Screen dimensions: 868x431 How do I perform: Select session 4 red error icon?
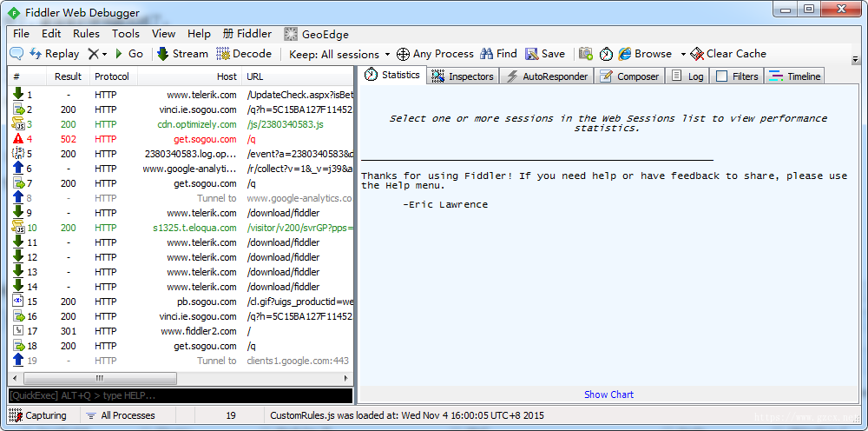coord(17,139)
